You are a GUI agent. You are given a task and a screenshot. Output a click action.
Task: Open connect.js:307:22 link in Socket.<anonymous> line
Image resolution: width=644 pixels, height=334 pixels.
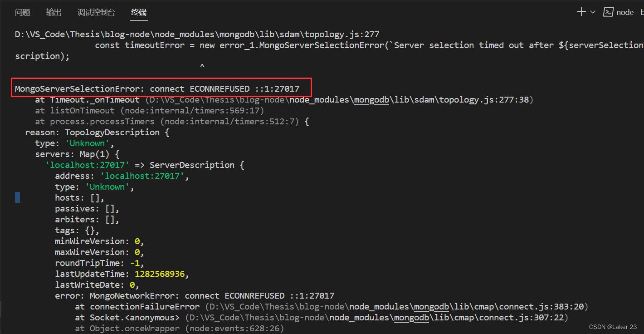(x=377, y=317)
